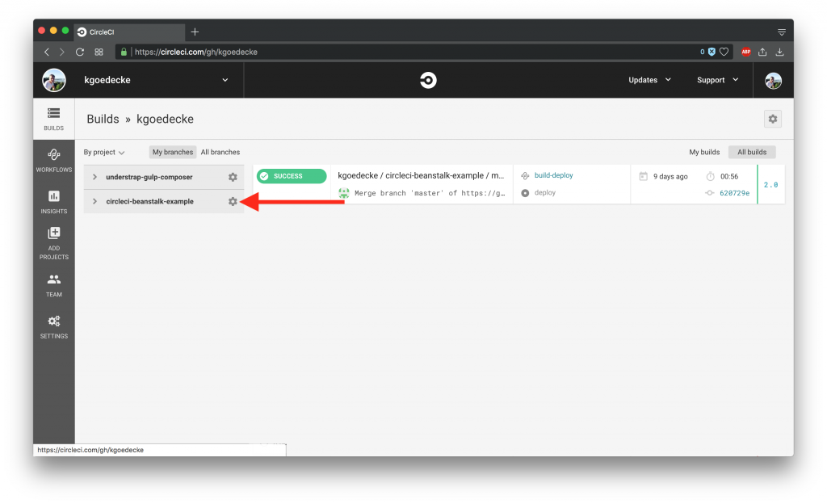Open the Settings sidebar icon

click(x=54, y=327)
